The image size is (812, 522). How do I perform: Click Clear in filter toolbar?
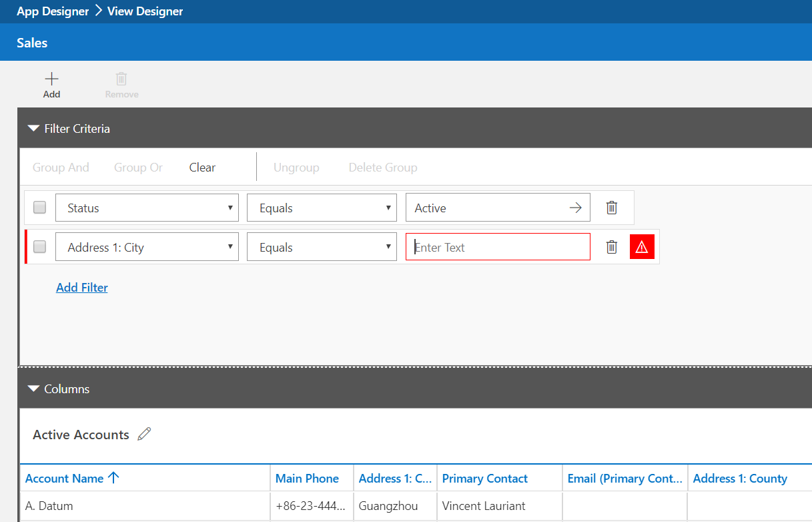tap(202, 168)
